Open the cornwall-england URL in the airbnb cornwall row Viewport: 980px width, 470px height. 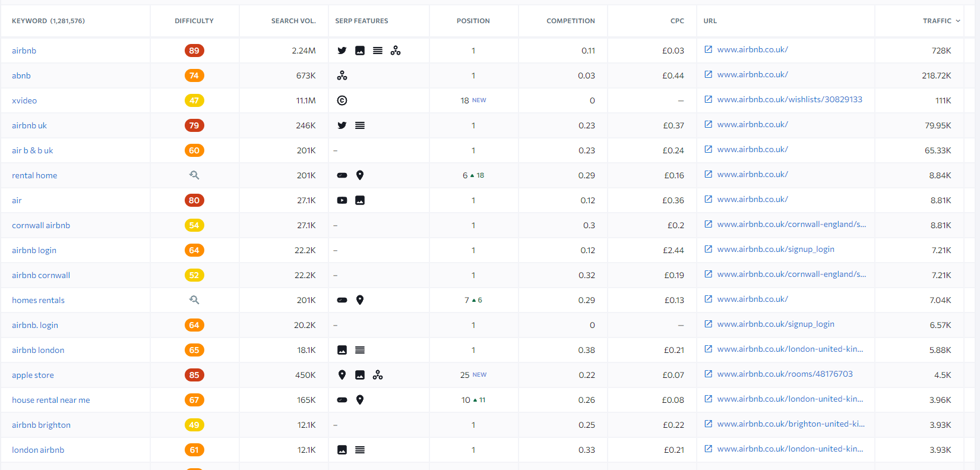coord(792,274)
